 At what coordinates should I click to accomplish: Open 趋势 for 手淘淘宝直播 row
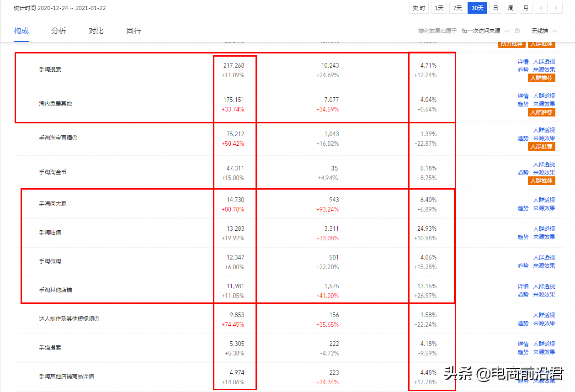(523, 138)
